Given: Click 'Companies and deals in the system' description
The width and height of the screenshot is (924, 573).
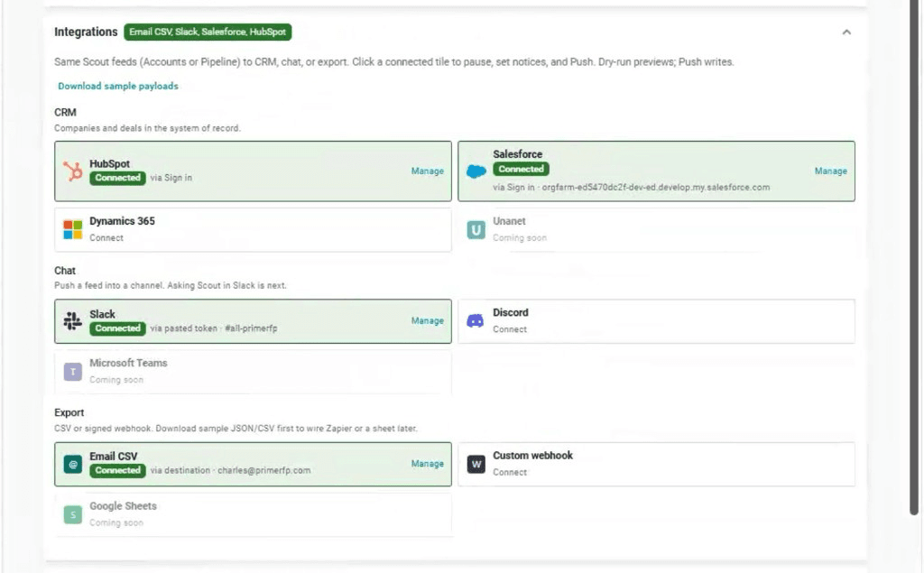Looking at the screenshot, I should click(x=147, y=128).
